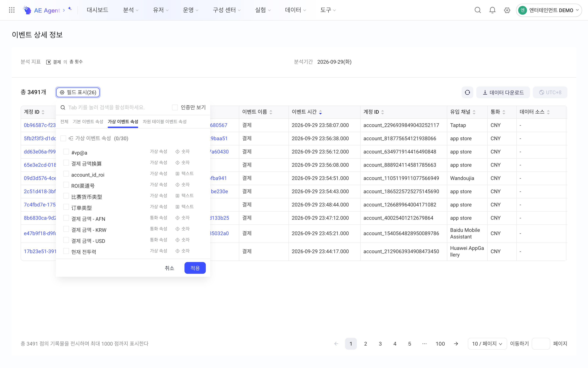Open the search magnifier in top bar
The height and width of the screenshot is (368, 588).
tap(478, 10)
